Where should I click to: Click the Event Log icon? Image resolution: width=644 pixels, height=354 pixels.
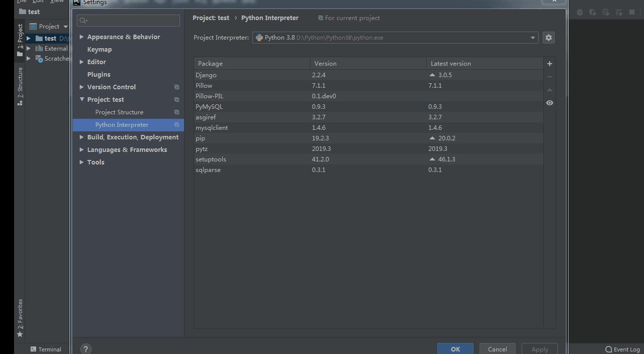608,349
